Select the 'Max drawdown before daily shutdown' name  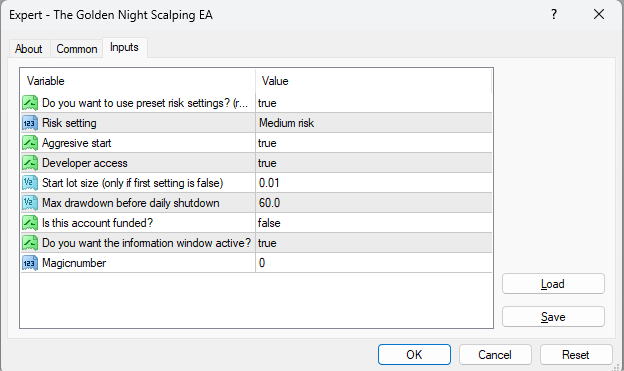(x=131, y=203)
